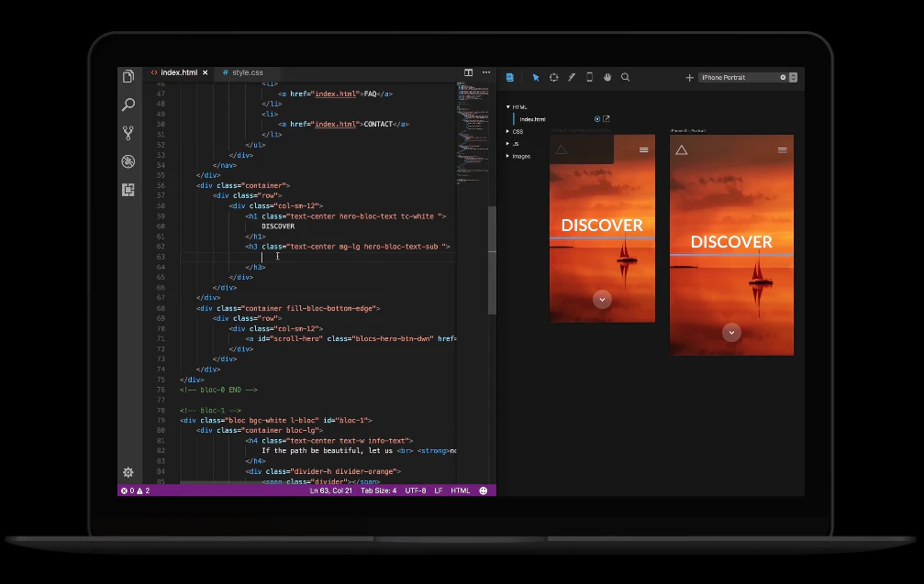Expand the CSS tree section
The height and width of the screenshot is (584, 924).
click(x=507, y=132)
